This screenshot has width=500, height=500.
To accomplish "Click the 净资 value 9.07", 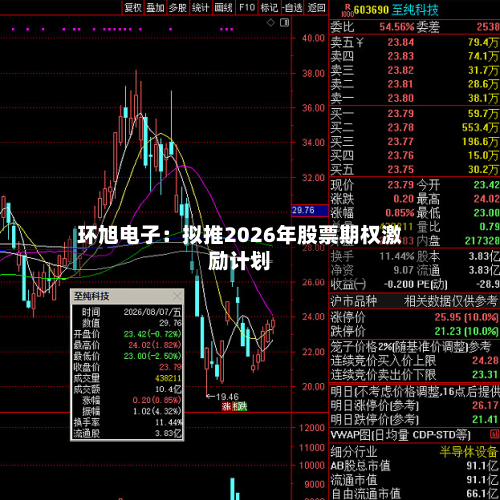I will [404, 270].
